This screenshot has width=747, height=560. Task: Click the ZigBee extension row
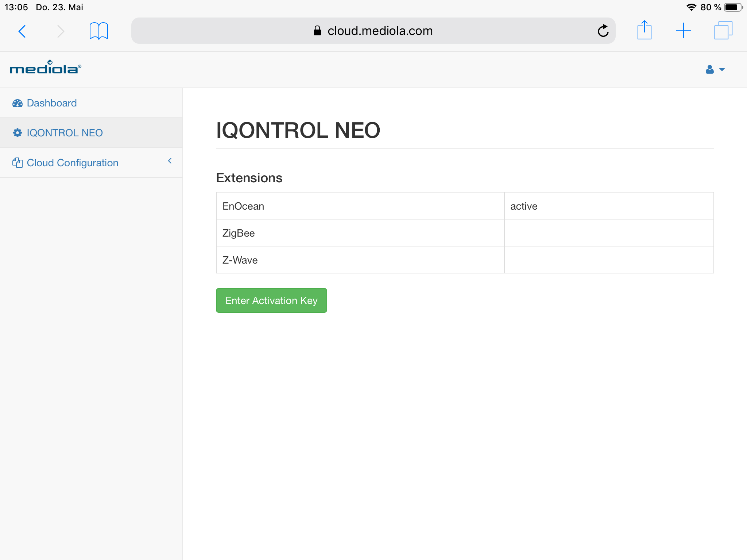click(x=239, y=233)
